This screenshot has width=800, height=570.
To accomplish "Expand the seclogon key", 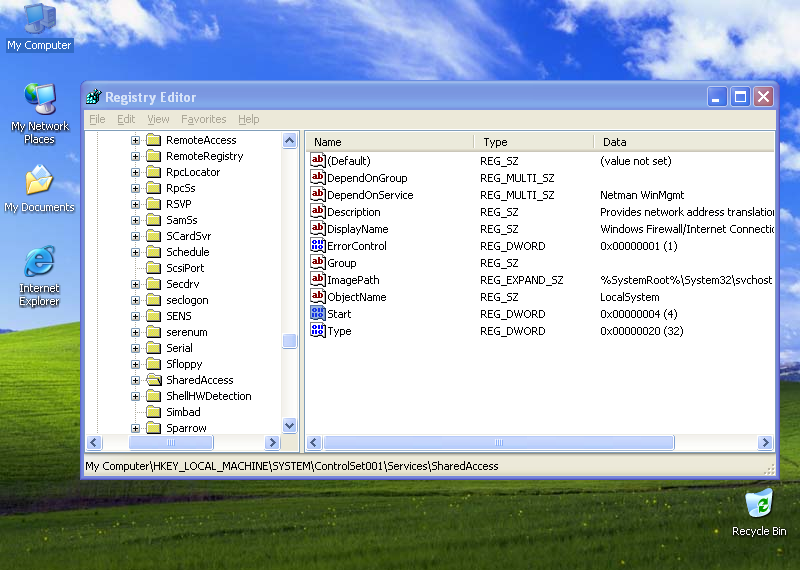I will 135,300.
